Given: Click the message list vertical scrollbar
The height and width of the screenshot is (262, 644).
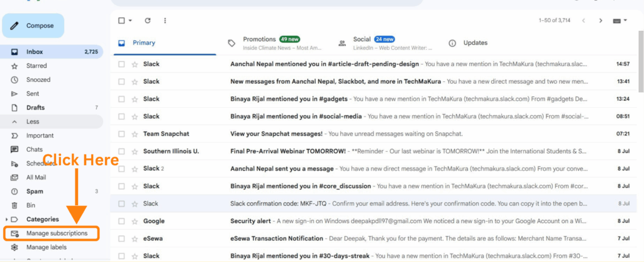Looking at the screenshot, I should coord(641,62).
